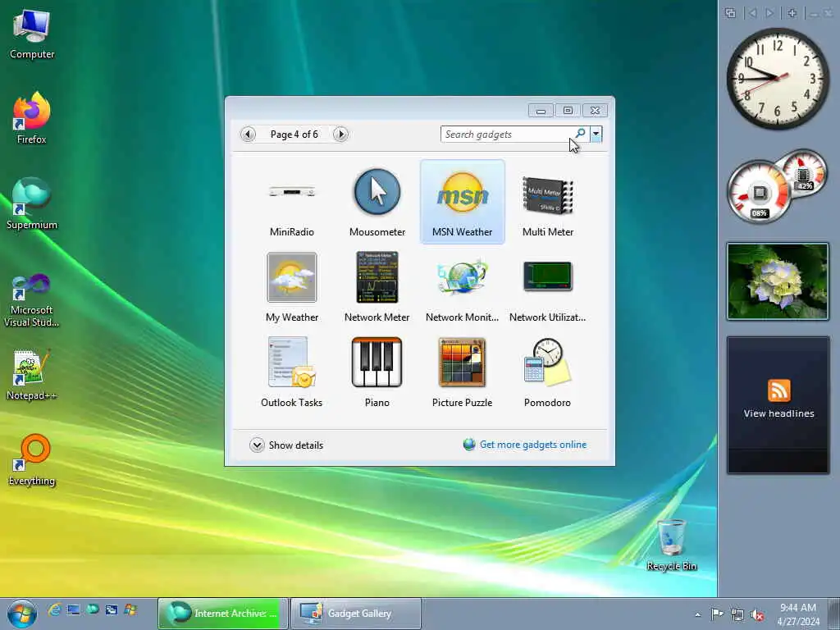Show next sidebar gadgets page arrow
840x630 pixels.
[x=769, y=13]
